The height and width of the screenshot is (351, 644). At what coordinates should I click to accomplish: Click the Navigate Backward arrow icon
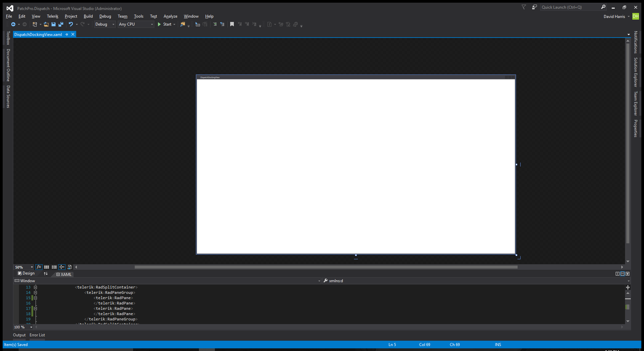click(x=13, y=24)
